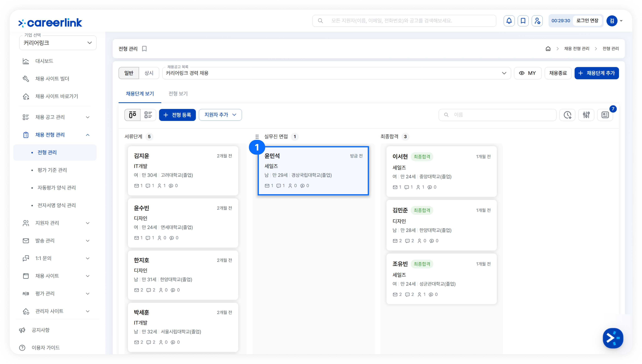Open the floating chat assistant button

coord(613,338)
